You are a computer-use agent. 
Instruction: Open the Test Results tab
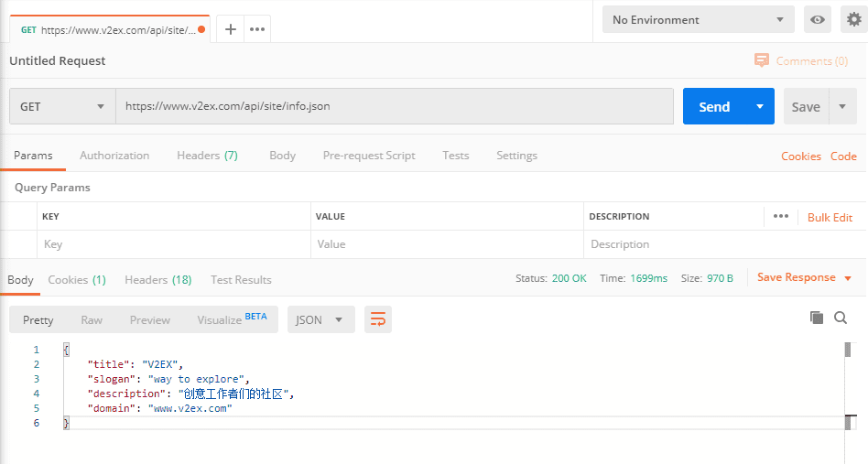(x=241, y=280)
